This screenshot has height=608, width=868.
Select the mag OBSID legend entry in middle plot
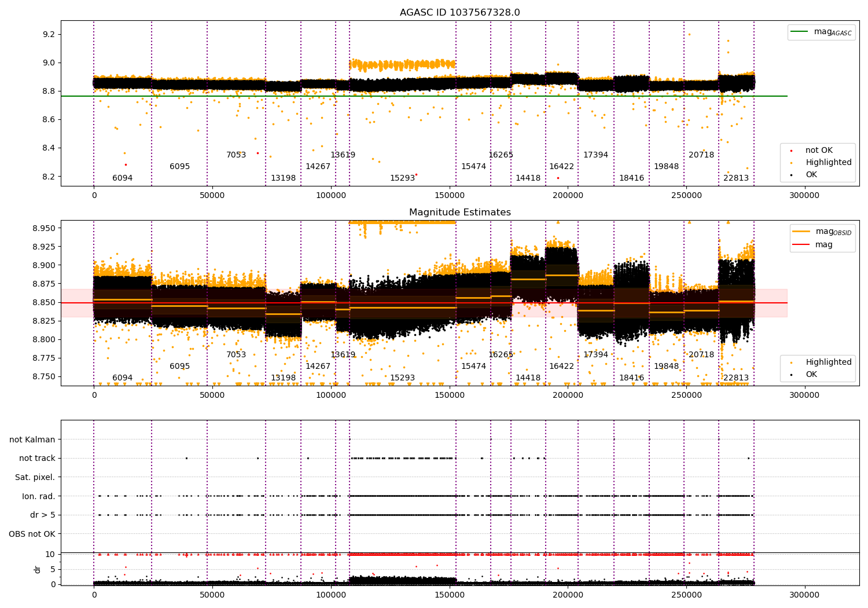(x=822, y=232)
